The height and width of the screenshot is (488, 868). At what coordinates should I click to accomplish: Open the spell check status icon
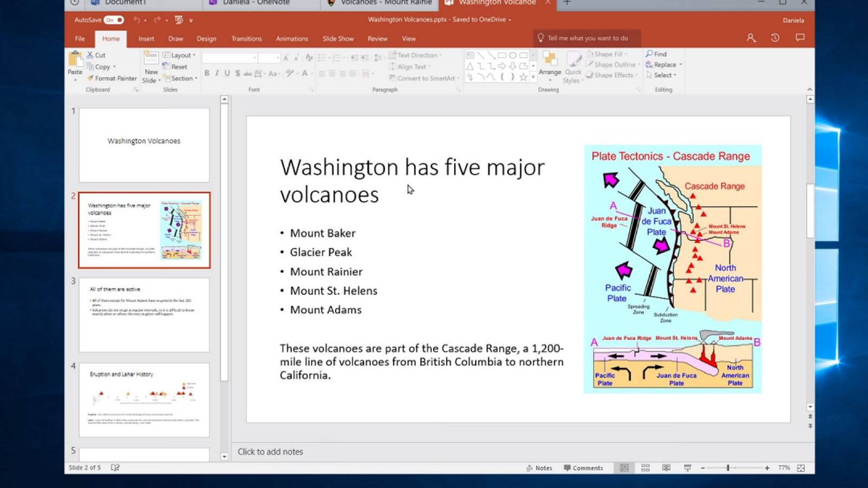pyautogui.click(x=115, y=467)
